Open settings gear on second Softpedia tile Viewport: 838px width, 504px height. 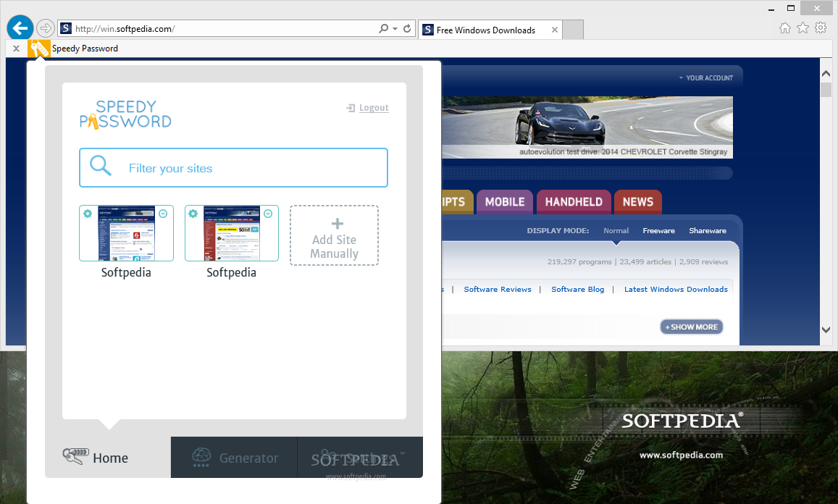193,214
